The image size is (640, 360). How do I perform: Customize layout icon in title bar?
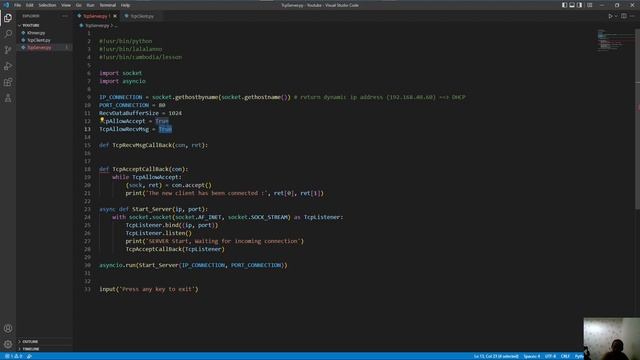[589, 5]
